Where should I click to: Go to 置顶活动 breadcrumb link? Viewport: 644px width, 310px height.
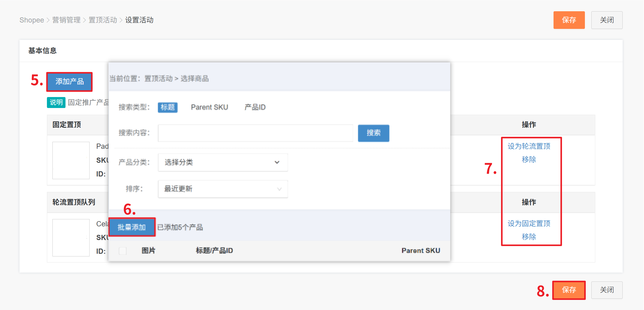tap(103, 20)
